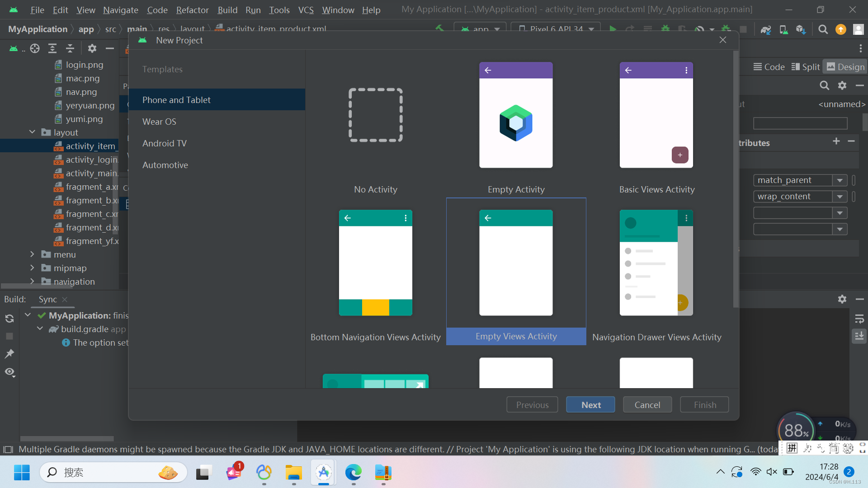
Task: Click the build panel pin icon
Action: [x=9, y=354]
